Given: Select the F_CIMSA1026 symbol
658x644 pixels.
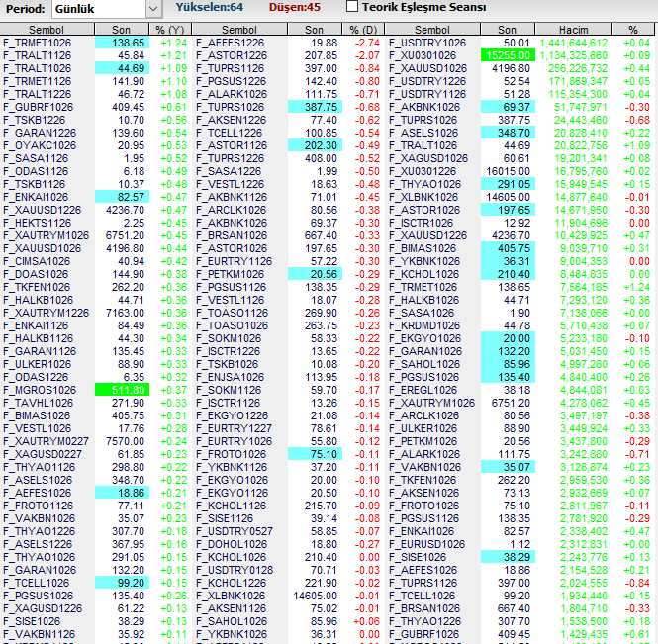Looking at the screenshot, I should (37, 261).
